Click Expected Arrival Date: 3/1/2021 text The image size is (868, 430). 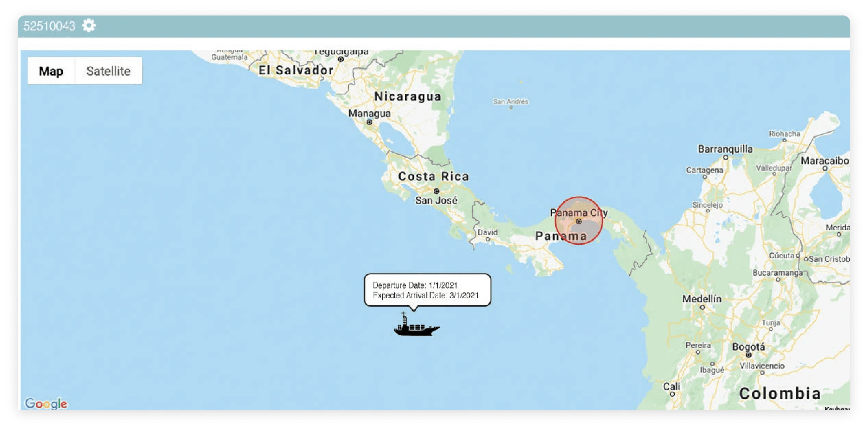coord(425,295)
